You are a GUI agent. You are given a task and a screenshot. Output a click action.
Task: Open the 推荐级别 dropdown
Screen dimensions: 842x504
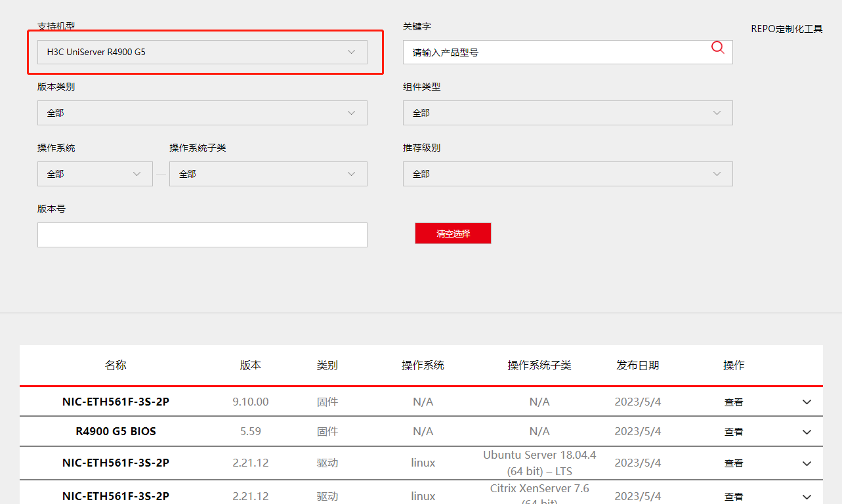coord(568,174)
